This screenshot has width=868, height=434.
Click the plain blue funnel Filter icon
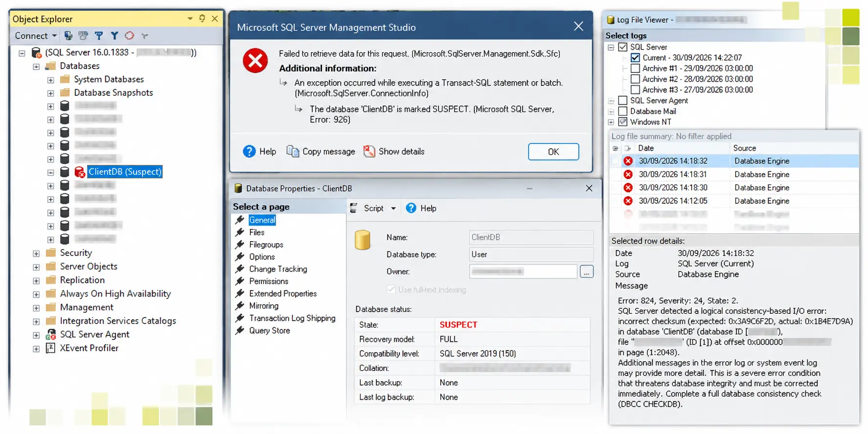pos(114,36)
